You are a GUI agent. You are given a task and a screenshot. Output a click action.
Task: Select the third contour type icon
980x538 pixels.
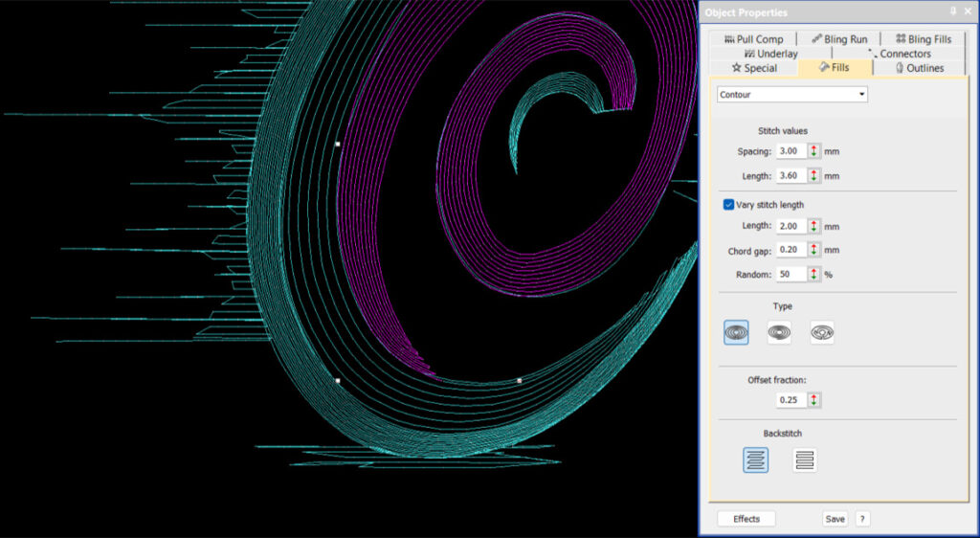pos(822,332)
